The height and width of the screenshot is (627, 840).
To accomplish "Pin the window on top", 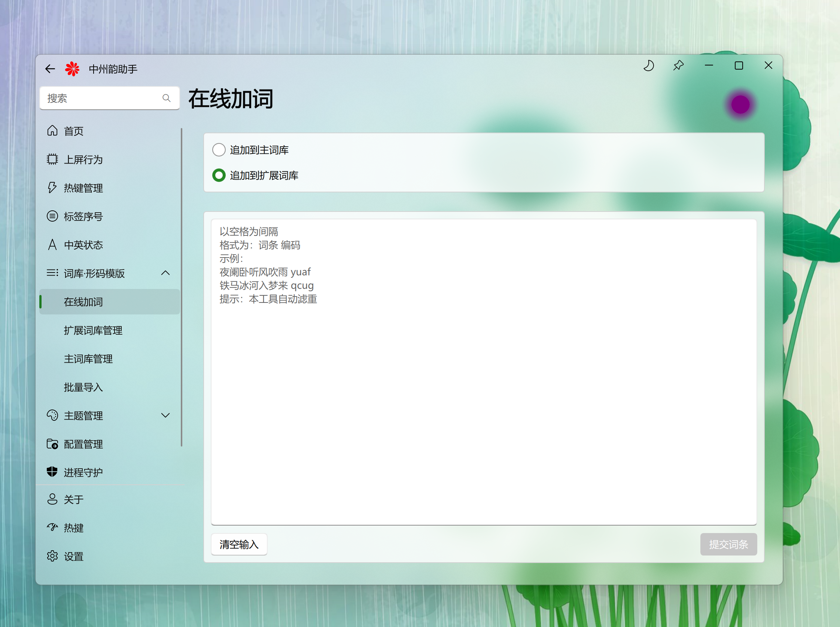I will click(x=678, y=66).
